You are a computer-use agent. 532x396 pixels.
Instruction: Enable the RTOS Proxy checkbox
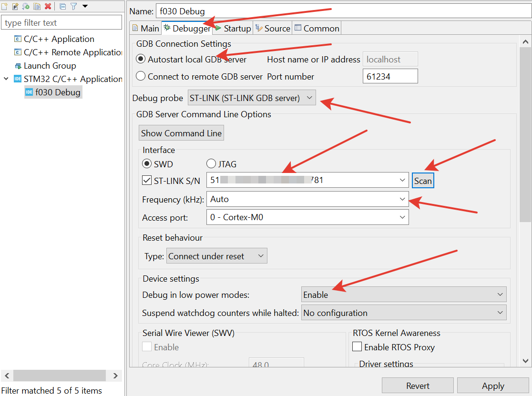[x=357, y=347]
